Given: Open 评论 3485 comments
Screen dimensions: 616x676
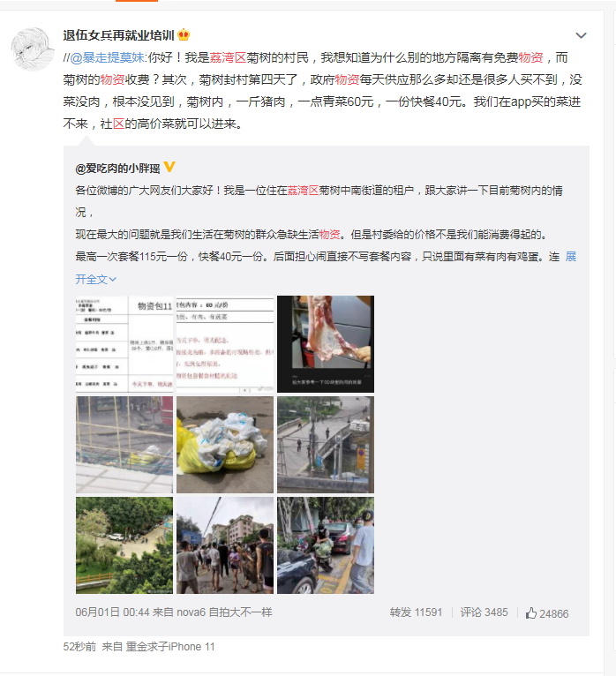Looking at the screenshot, I should 485,612.
